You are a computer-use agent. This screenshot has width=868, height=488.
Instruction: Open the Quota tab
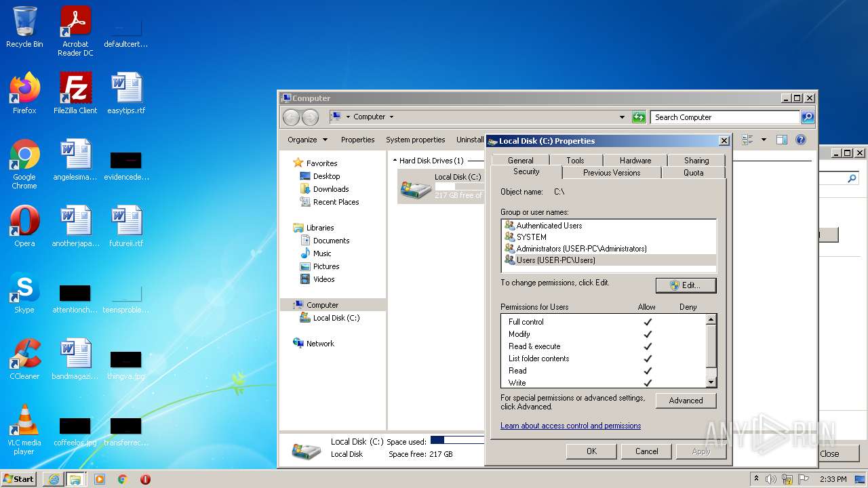[693, 173]
